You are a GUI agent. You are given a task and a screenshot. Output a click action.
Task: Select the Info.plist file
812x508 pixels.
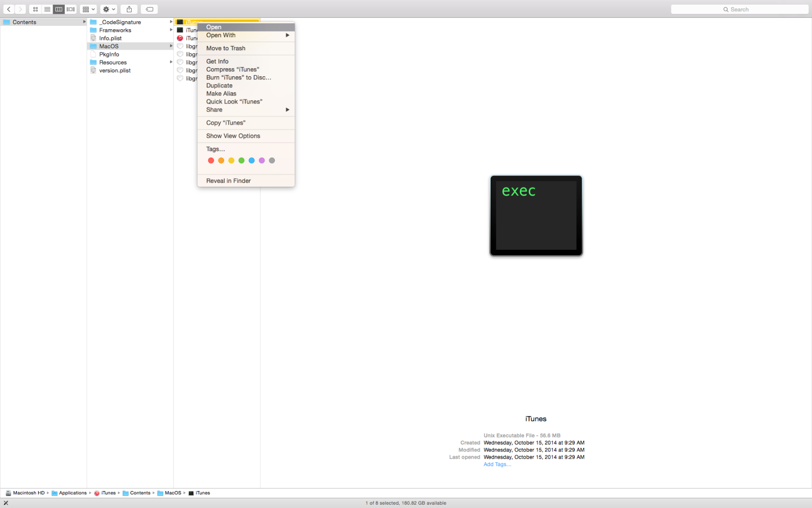click(130, 38)
